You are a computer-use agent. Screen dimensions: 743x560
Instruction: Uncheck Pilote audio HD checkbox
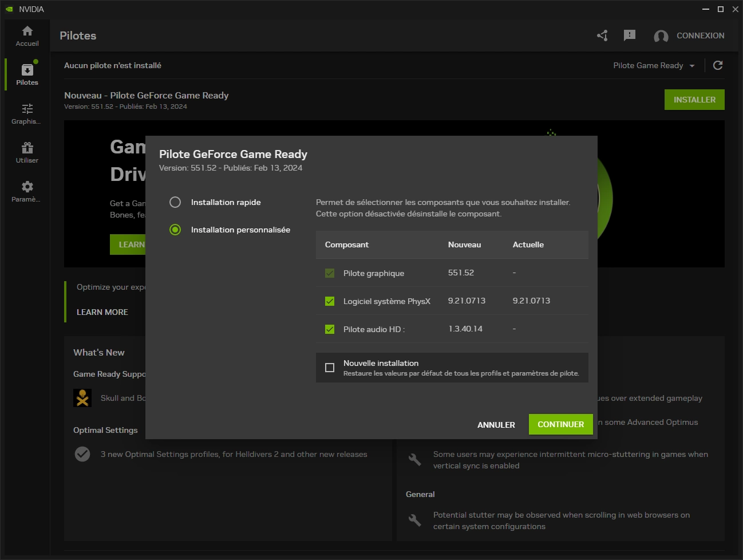click(x=330, y=329)
